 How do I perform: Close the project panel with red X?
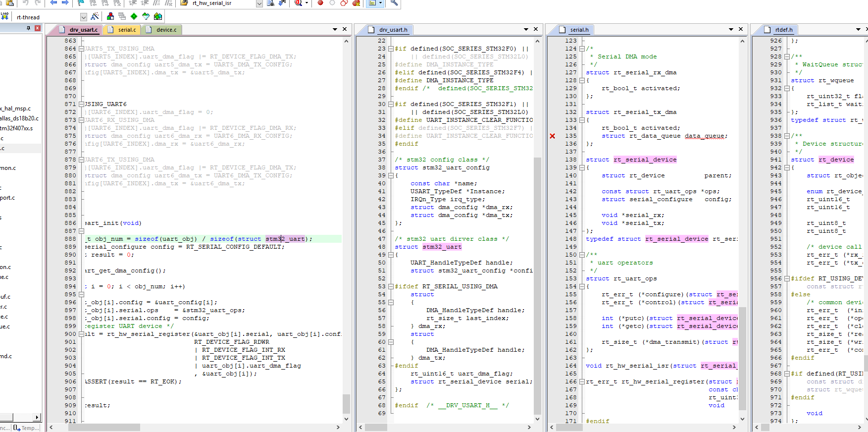pos(37,28)
